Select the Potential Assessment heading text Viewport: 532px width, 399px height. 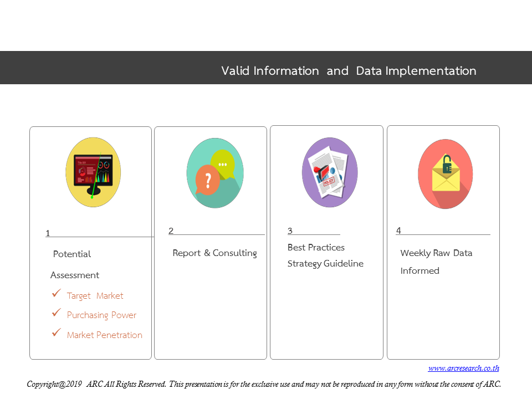tap(75, 265)
